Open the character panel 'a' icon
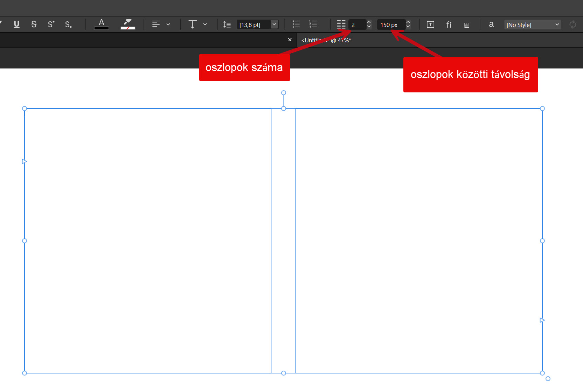The height and width of the screenshot is (392, 583). (x=491, y=24)
